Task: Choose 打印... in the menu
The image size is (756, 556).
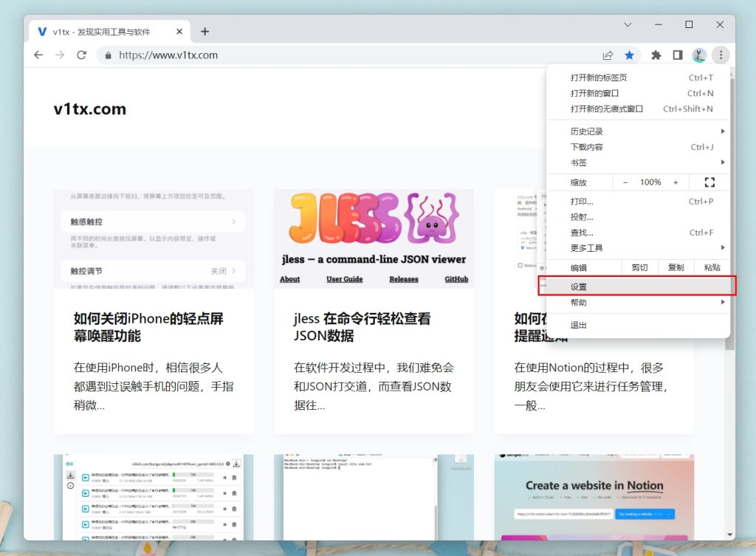Action: pyautogui.click(x=638, y=202)
